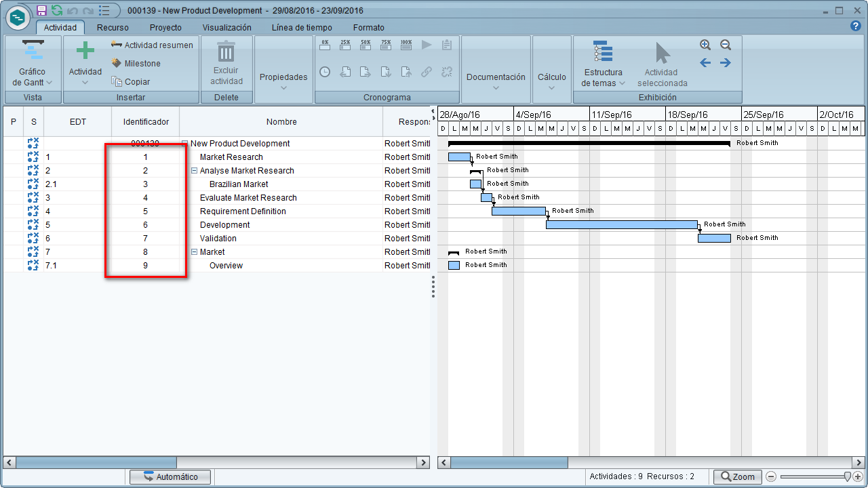Click the Development Gantt bar

point(622,224)
